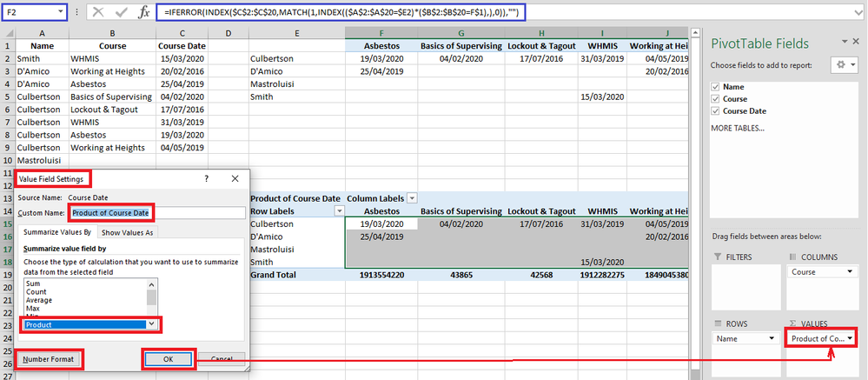Click Cancel in Value Field Settings
Viewport: 868px width, 380px height.
click(x=222, y=359)
